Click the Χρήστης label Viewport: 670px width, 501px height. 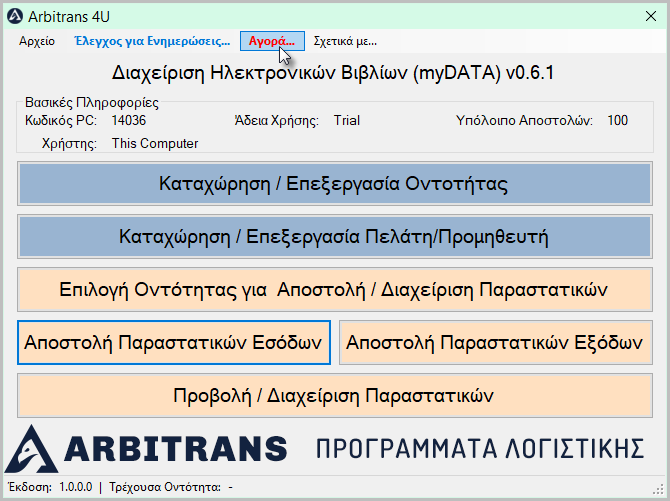click(69, 144)
